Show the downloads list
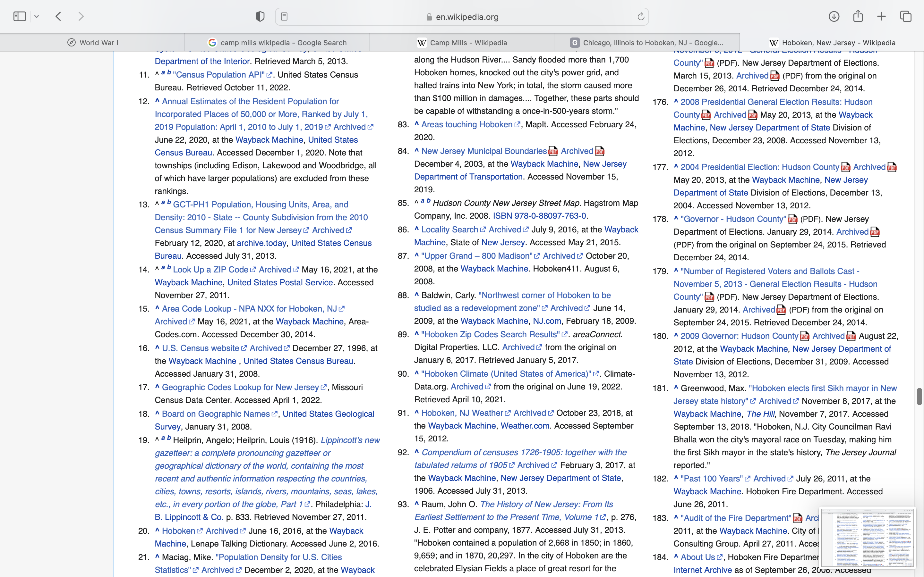Screen dimensions: 924x577 pyautogui.click(x=834, y=16)
